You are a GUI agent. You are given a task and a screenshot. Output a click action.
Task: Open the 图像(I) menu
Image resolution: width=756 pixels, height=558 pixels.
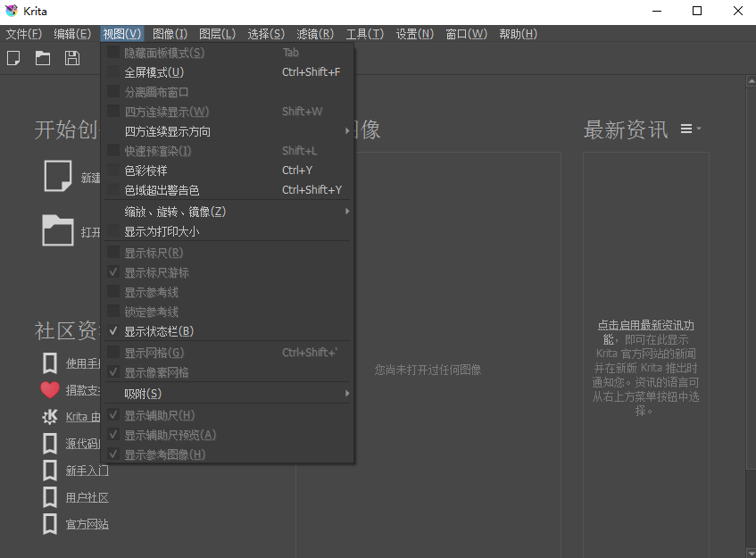click(170, 34)
